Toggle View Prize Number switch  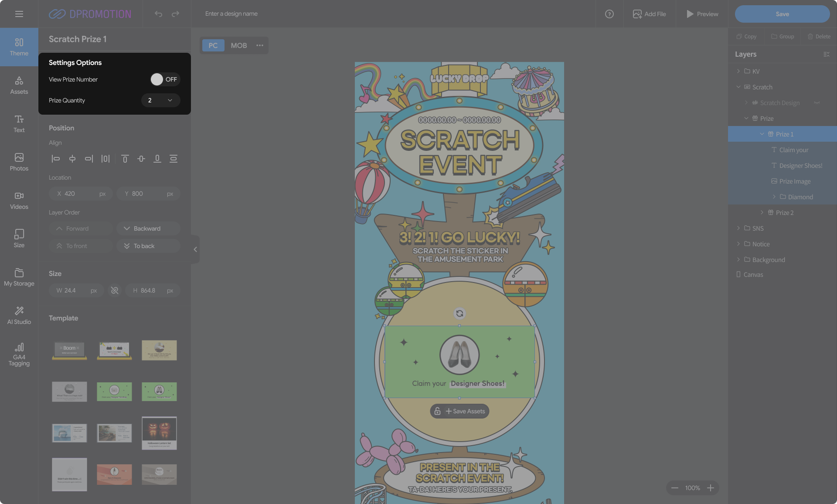coord(164,79)
